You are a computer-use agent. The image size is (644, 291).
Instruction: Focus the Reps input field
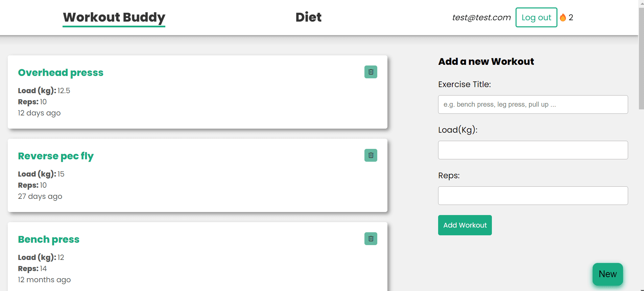(x=533, y=195)
